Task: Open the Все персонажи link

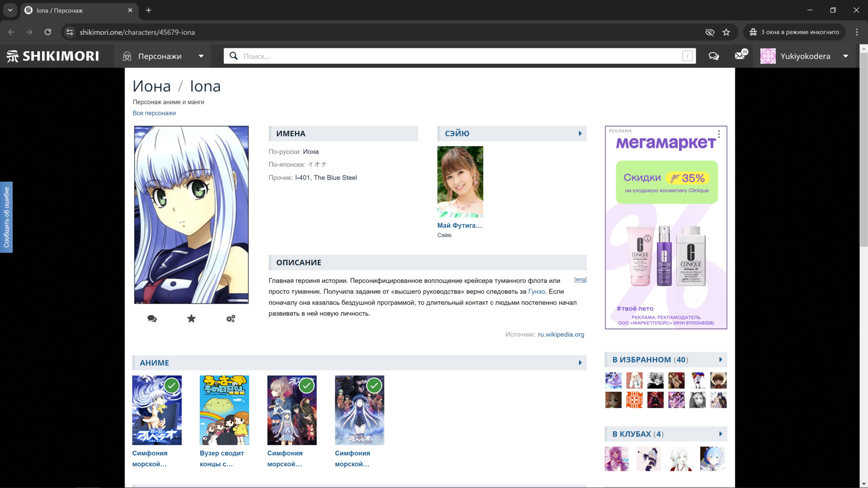Action: [154, 113]
